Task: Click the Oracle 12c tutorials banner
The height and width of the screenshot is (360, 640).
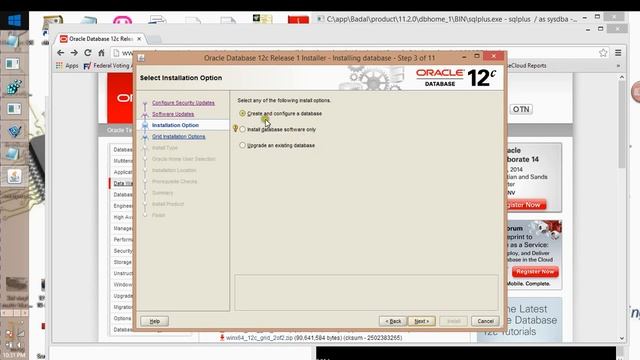Action: point(519,320)
